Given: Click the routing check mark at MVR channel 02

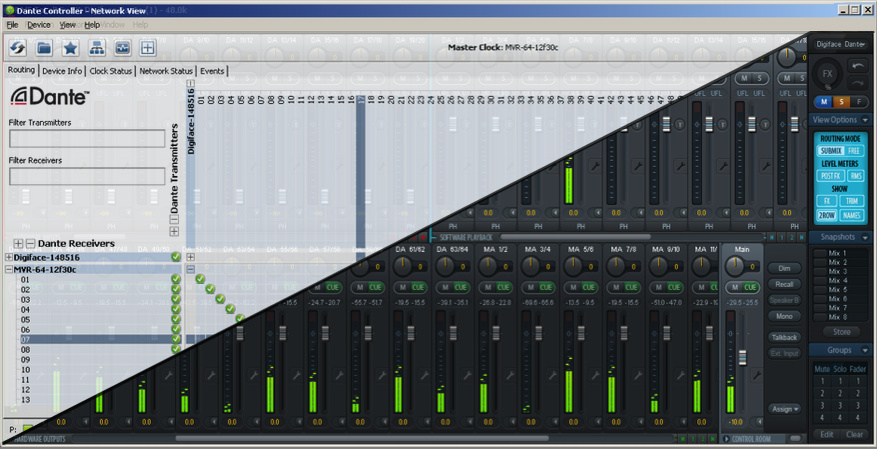Looking at the screenshot, I should [210, 289].
